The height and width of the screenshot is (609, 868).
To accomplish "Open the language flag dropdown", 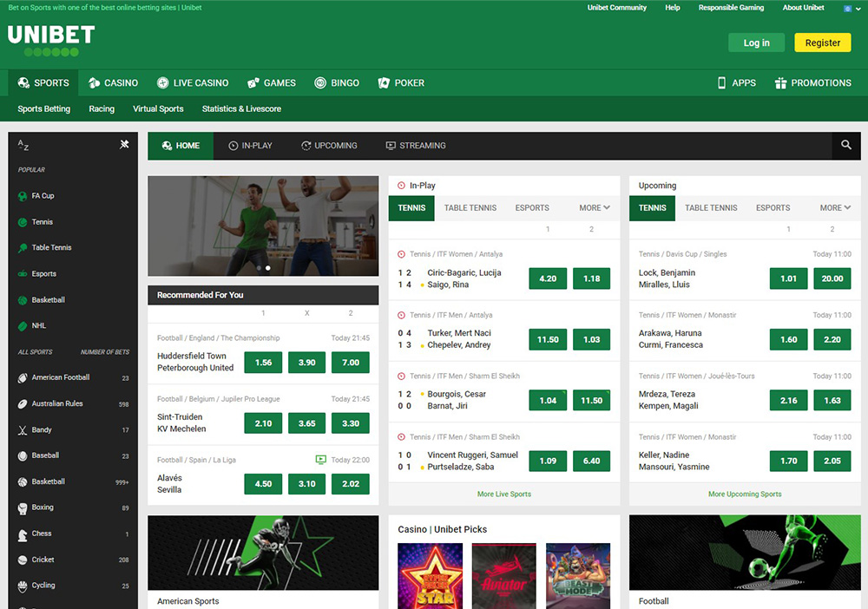I will coord(852,9).
